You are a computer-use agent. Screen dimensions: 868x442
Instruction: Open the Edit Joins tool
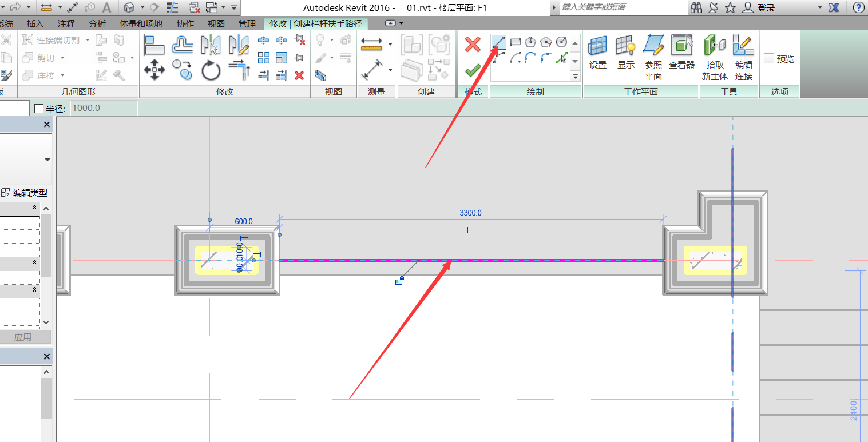744,57
